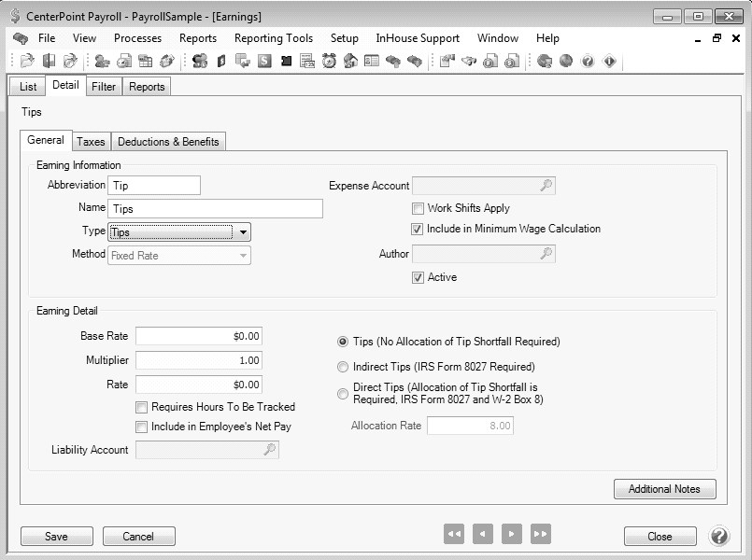Open Expense Account lookup magnifier
The image size is (752, 560).
[x=546, y=186]
